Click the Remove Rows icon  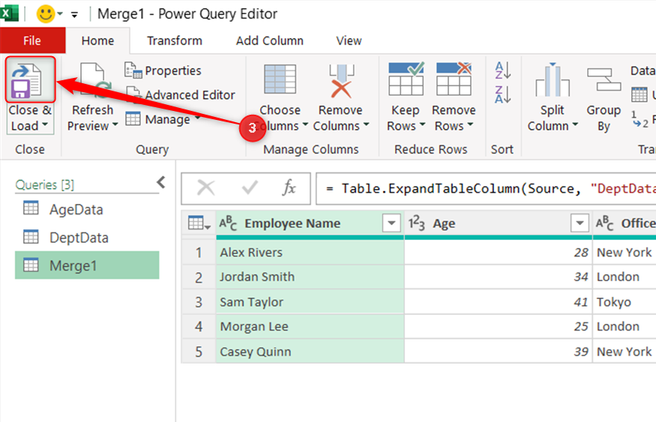click(x=454, y=79)
